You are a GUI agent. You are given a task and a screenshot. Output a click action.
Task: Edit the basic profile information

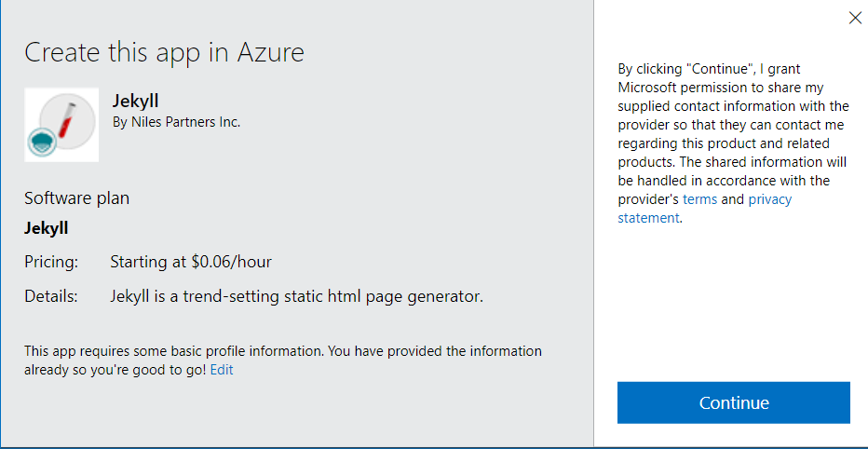[x=222, y=370]
